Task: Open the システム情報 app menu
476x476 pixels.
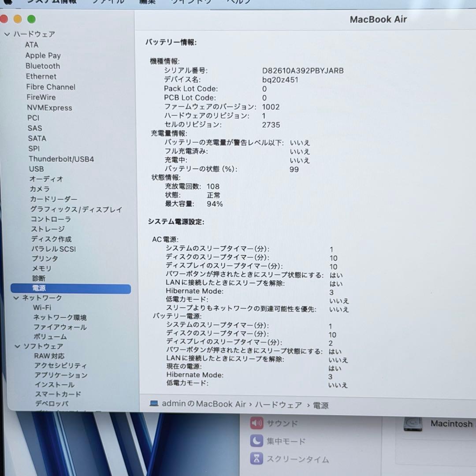Action: tap(52, 1)
